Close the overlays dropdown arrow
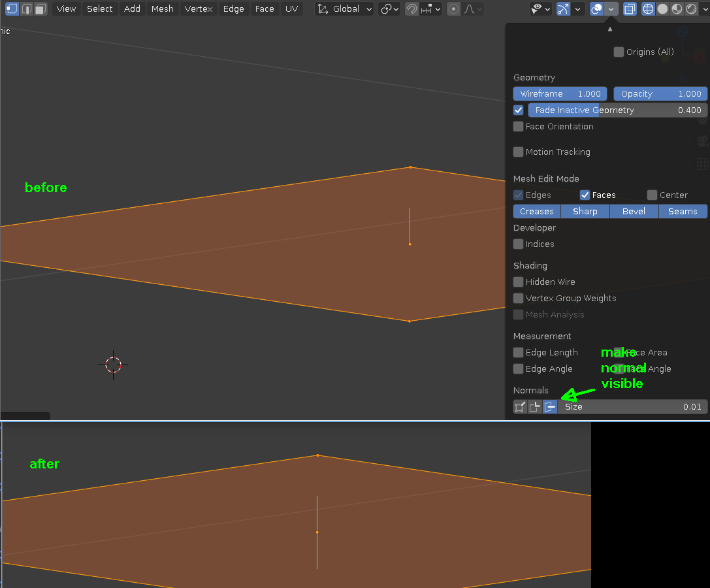 pyautogui.click(x=611, y=8)
